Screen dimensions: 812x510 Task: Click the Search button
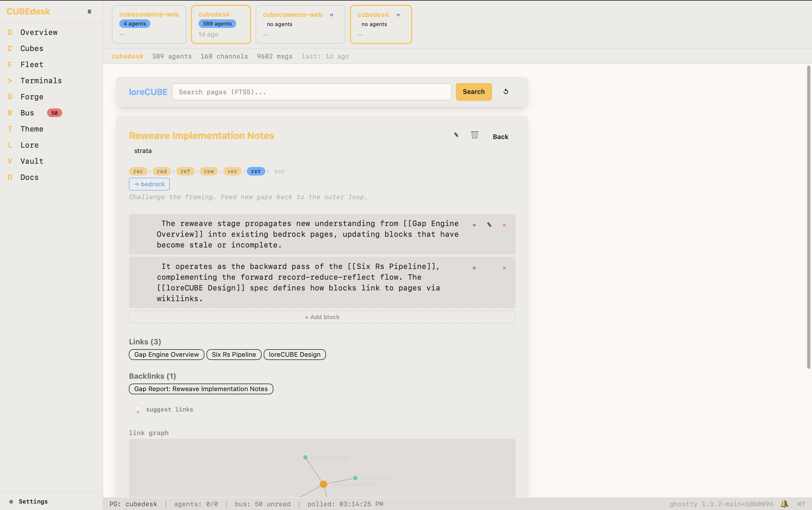tap(473, 92)
